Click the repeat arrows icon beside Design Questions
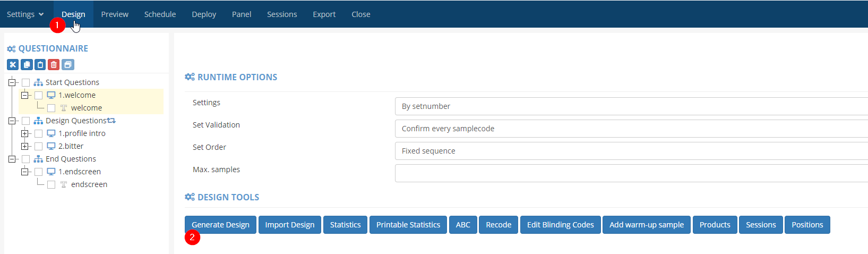 coord(111,121)
